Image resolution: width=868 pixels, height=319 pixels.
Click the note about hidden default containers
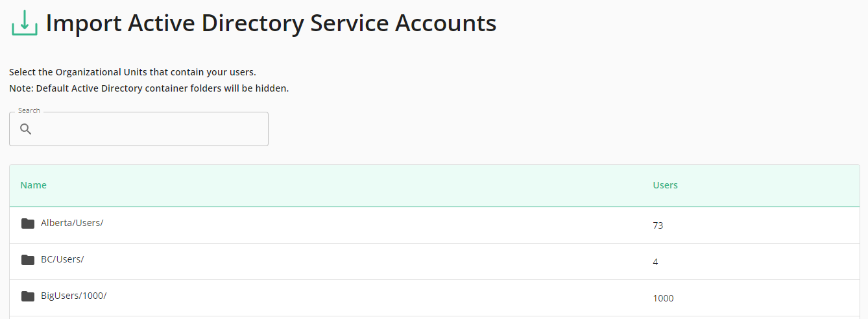point(149,88)
